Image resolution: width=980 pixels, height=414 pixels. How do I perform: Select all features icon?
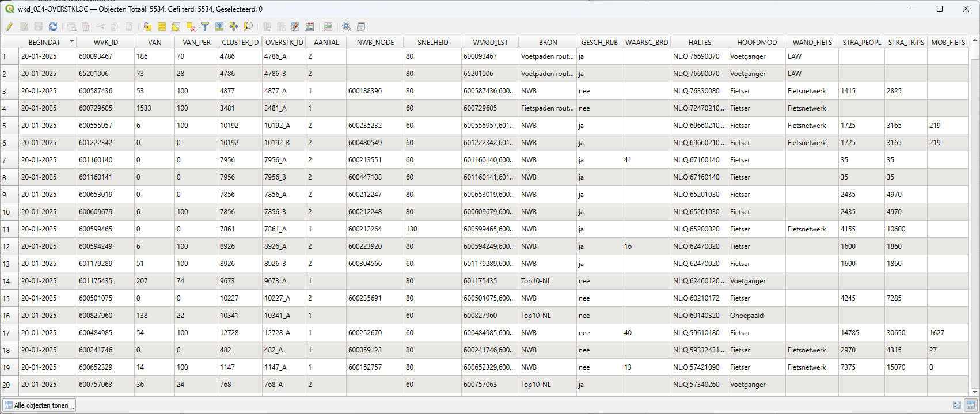coord(162,26)
